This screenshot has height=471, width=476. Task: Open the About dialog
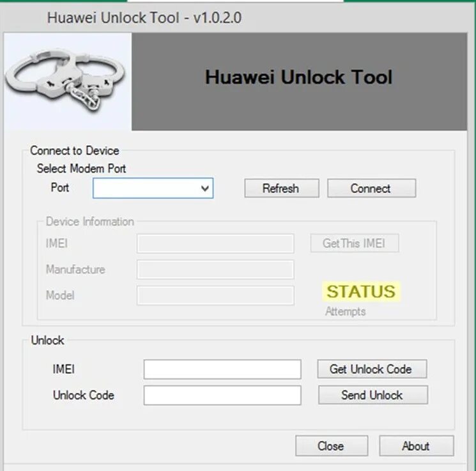click(416, 446)
